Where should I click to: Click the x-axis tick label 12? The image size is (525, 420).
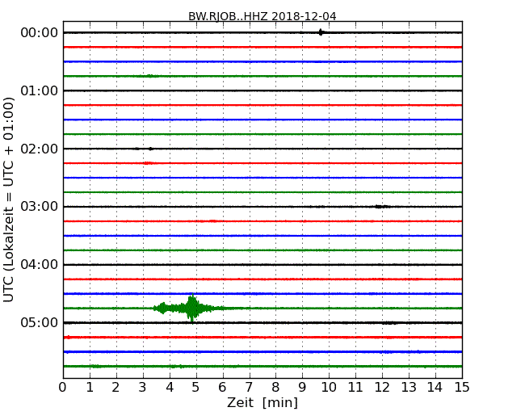(382, 388)
